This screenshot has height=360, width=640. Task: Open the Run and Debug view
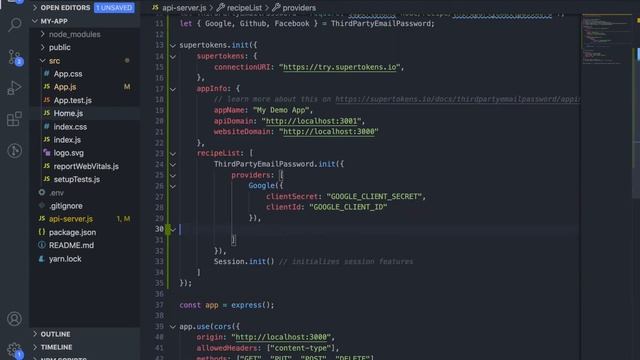(15, 88)
